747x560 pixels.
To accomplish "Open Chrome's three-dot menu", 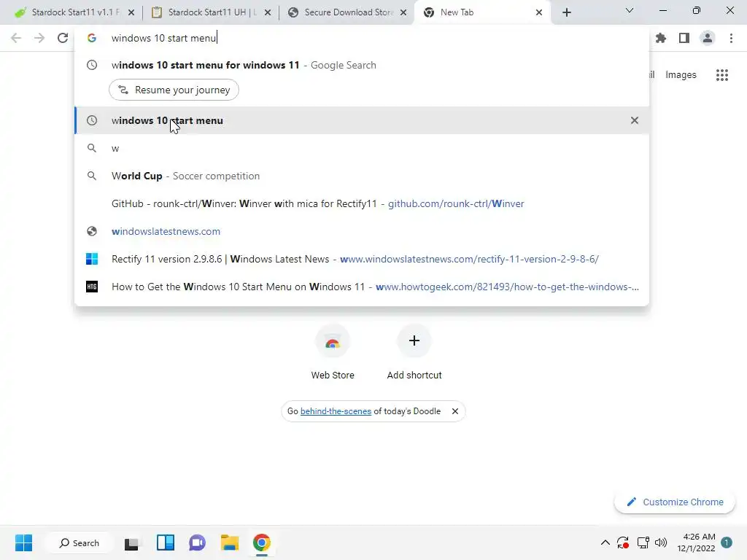I will tap(731, 38).
